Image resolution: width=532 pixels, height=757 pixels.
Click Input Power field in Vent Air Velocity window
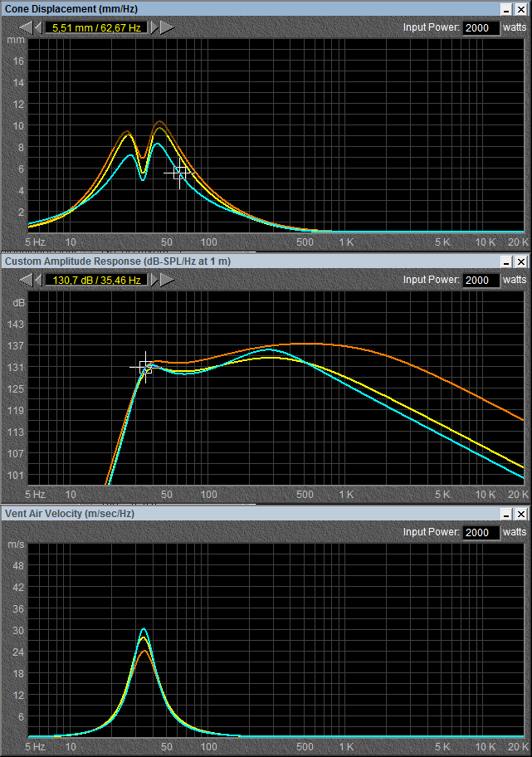point(481,533)
